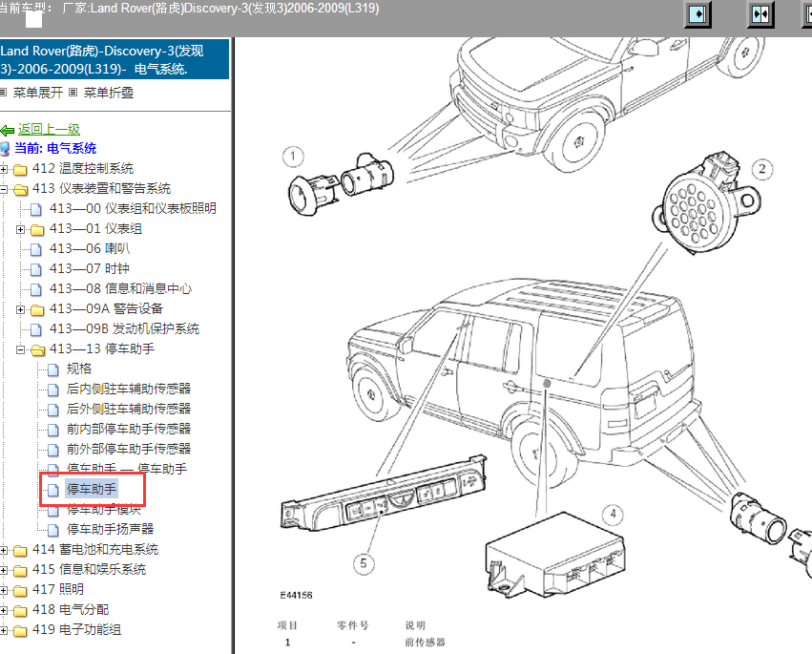Select the highlighted 停车助手 item
The image size is (812, 654).
pyautogui.click(x=92, y=489)
